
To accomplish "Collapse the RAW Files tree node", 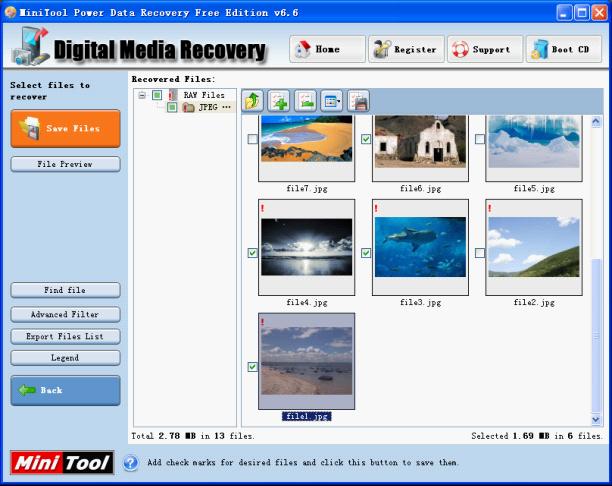I will point(142,95).
